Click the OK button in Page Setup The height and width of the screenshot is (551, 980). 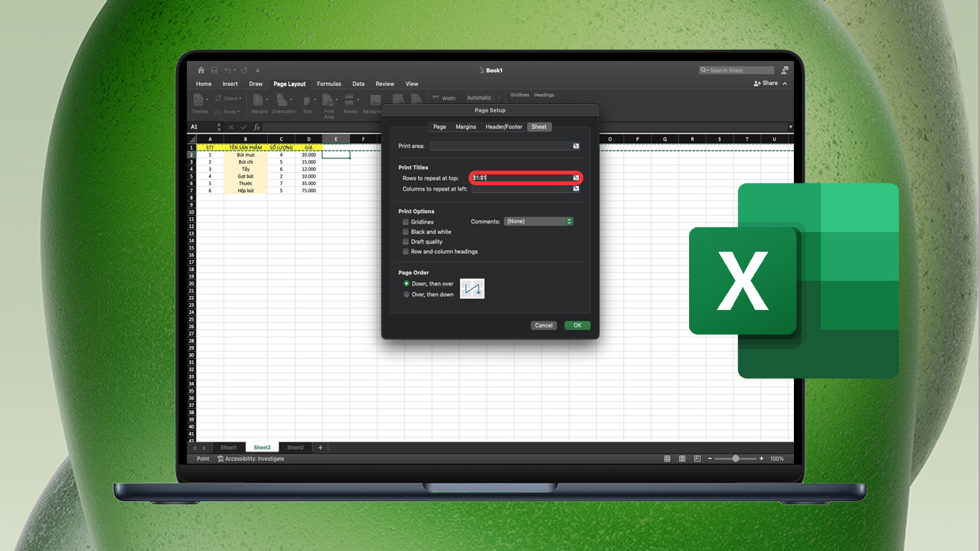click(x=577, y=324)
